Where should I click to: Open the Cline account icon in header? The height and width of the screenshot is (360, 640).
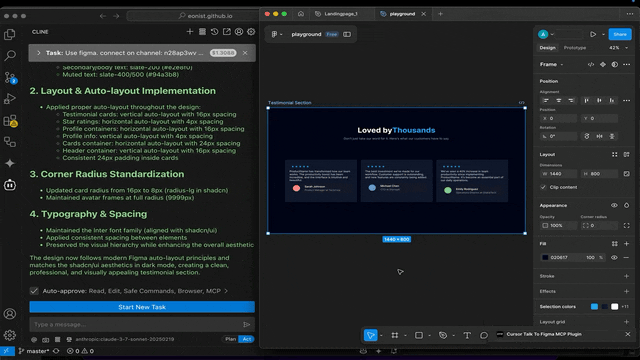[239, 31]
